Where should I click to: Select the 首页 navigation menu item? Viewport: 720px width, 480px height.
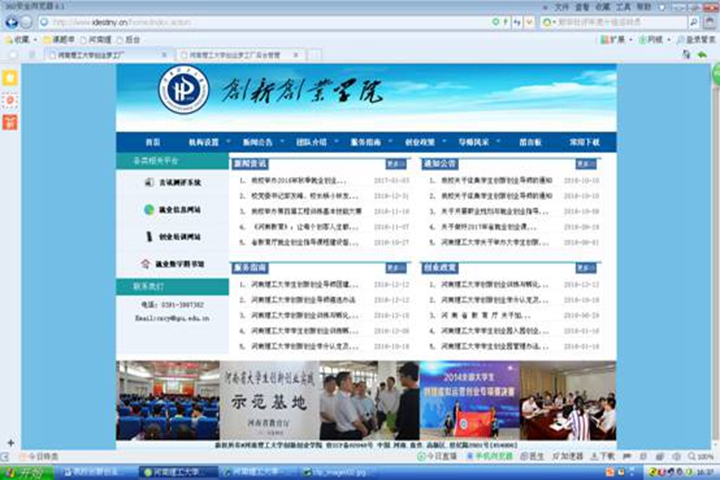(x=152, y=143)
